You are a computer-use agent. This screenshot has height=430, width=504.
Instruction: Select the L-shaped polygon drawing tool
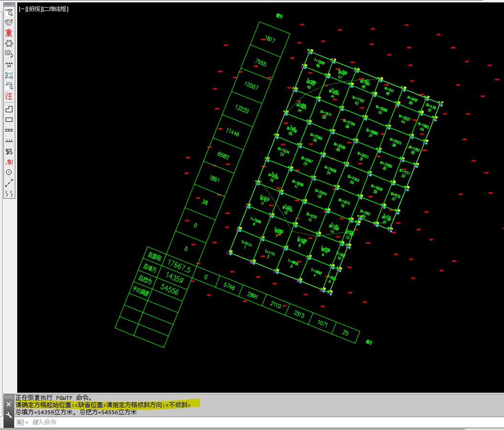coord(9,109)
